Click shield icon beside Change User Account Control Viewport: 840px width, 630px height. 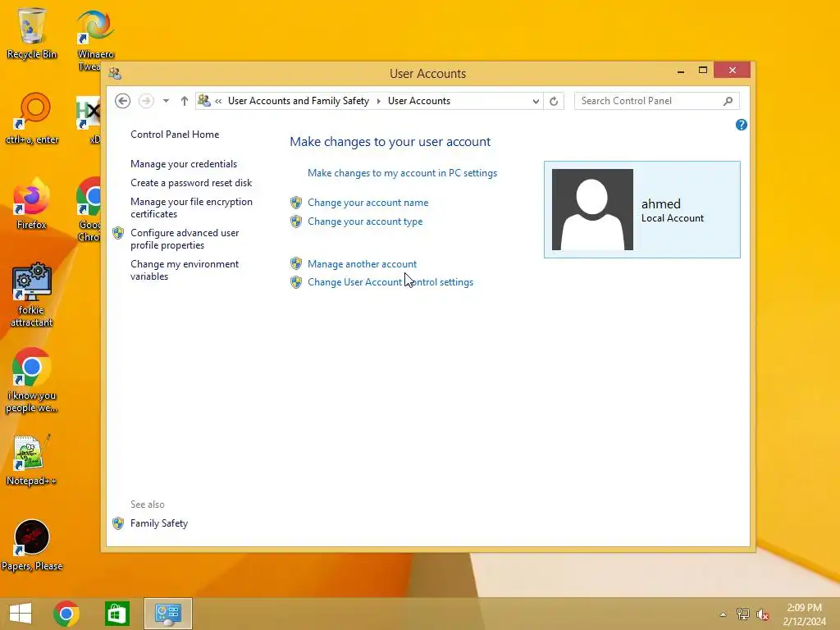296,282
